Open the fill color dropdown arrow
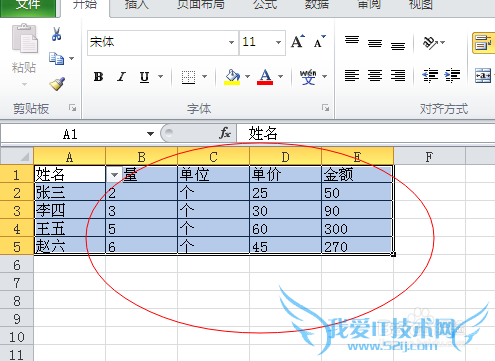The height and width of the screenshot is (361, 495). [247, 77]
